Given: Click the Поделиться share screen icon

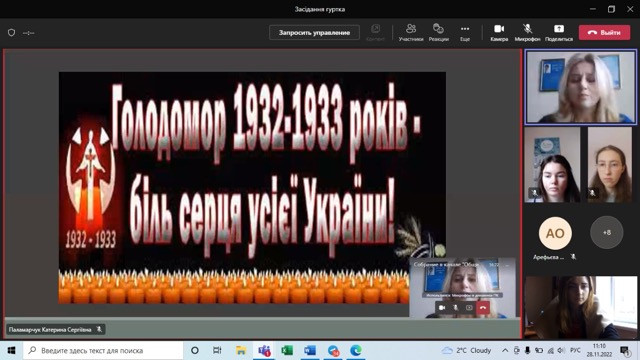Looking at the screenshot, I should click(x=559, y=33).
